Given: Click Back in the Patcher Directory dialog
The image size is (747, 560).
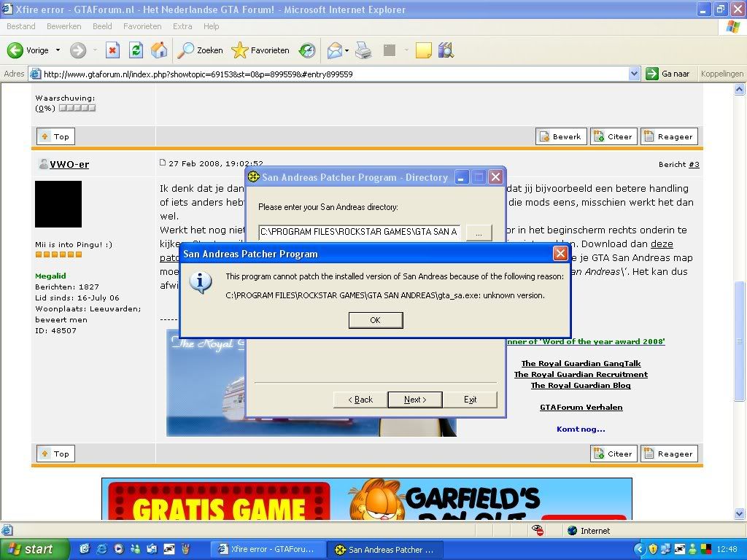Looking at the screenshot, I should (360, 400).
